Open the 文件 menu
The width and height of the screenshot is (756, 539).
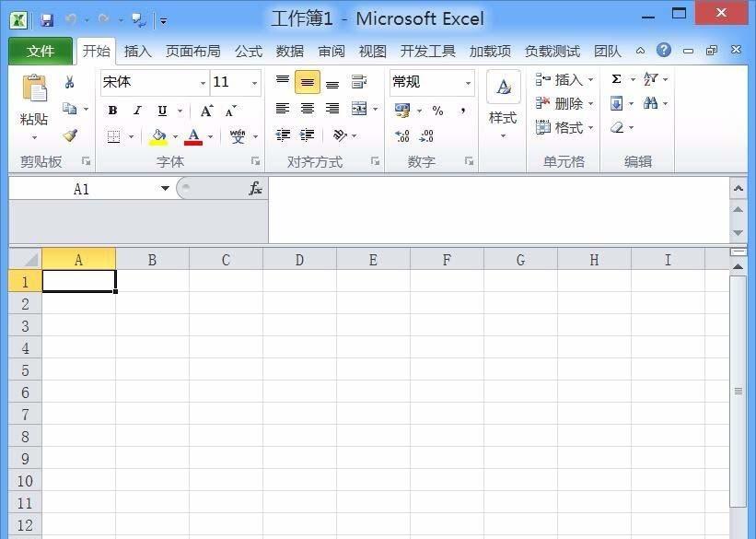[x=41, y=51]
